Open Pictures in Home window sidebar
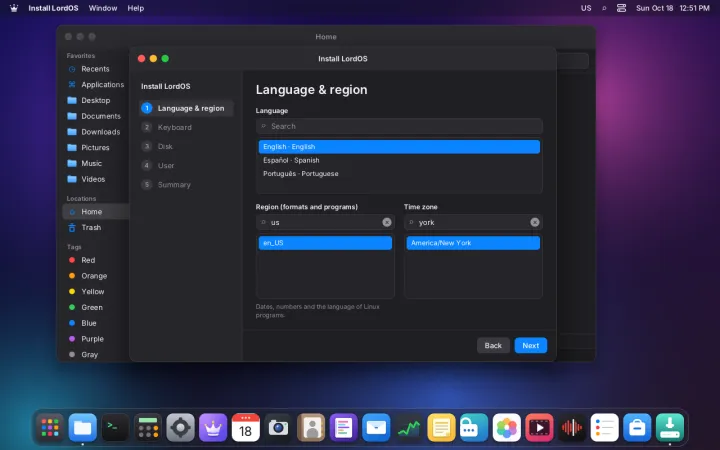This screenshot has height=450, width=720. point(95,147)
